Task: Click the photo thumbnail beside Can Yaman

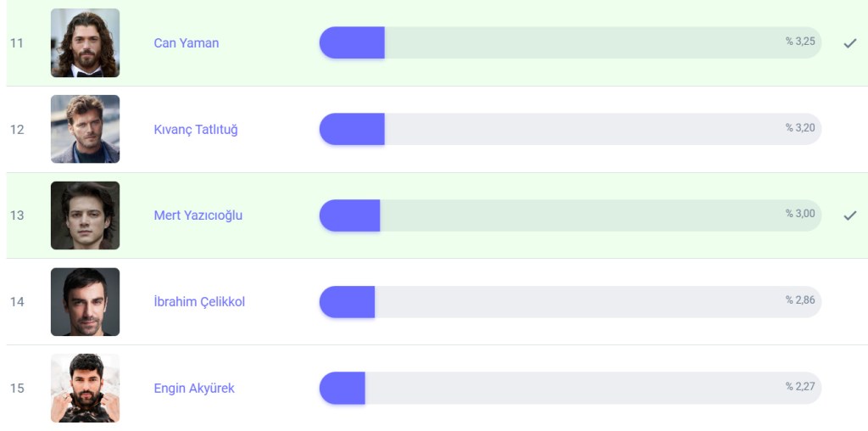Action: [x=85, y=43]
